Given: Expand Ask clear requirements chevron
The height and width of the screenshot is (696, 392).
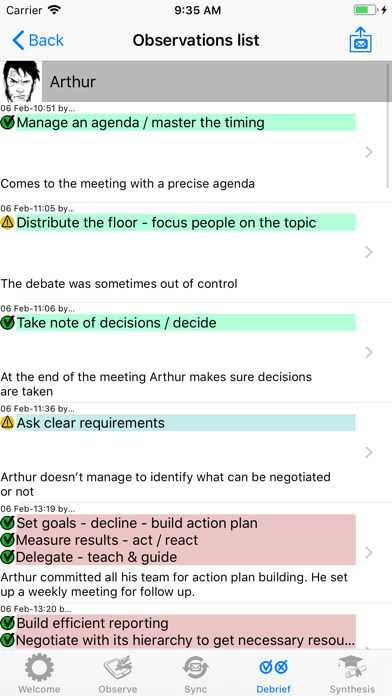Looking at the screenshot, I should (x=368, y=452).
